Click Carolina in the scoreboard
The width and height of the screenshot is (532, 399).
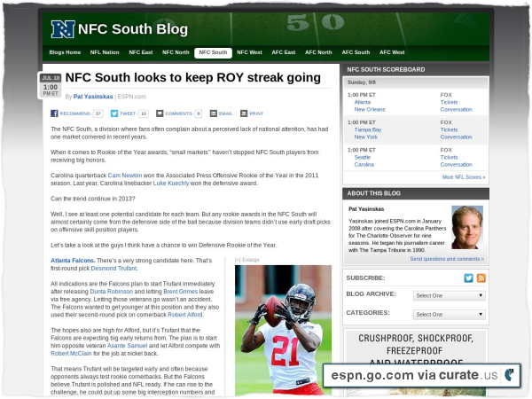click(x=364, y=165)
